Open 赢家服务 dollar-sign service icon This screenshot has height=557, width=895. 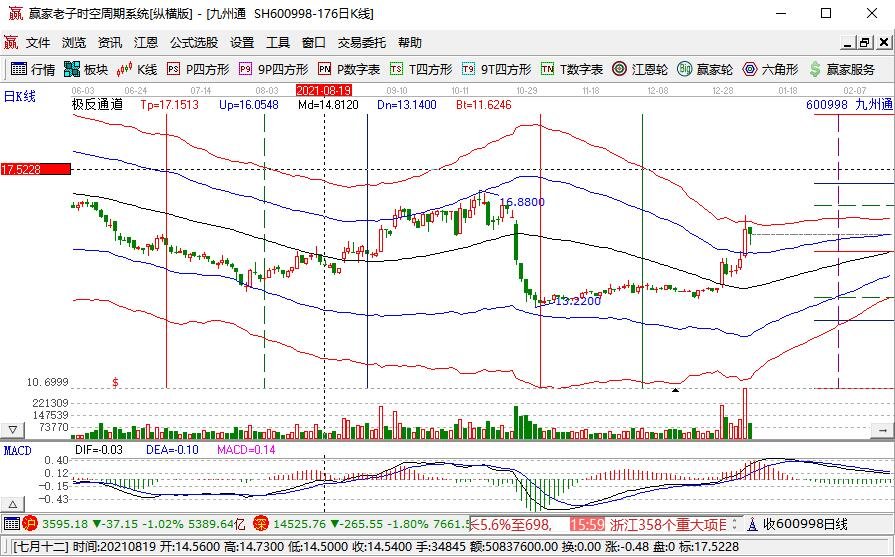[842, 70]
